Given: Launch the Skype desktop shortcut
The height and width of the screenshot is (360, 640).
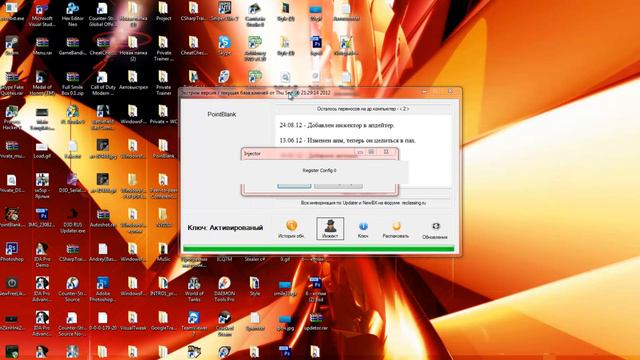Looking at the screenshot, I should [x=224, y=46].
